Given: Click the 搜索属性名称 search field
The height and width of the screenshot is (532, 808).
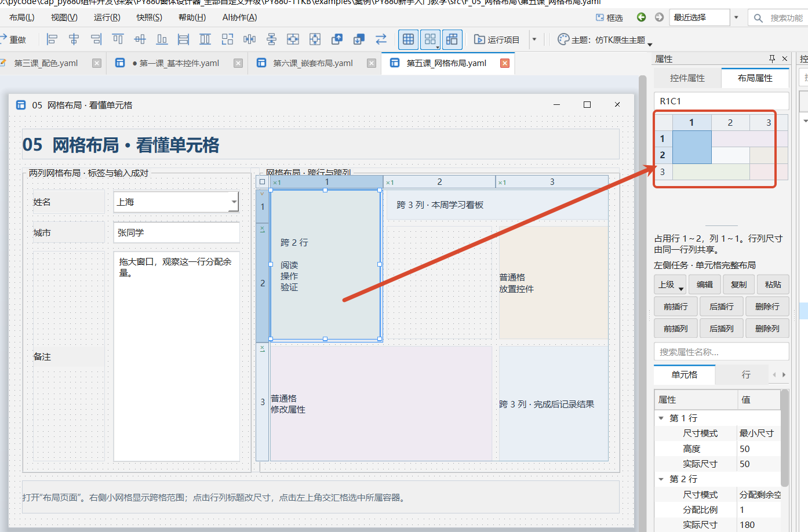Looking at the screenshot, I should point(721,352).
